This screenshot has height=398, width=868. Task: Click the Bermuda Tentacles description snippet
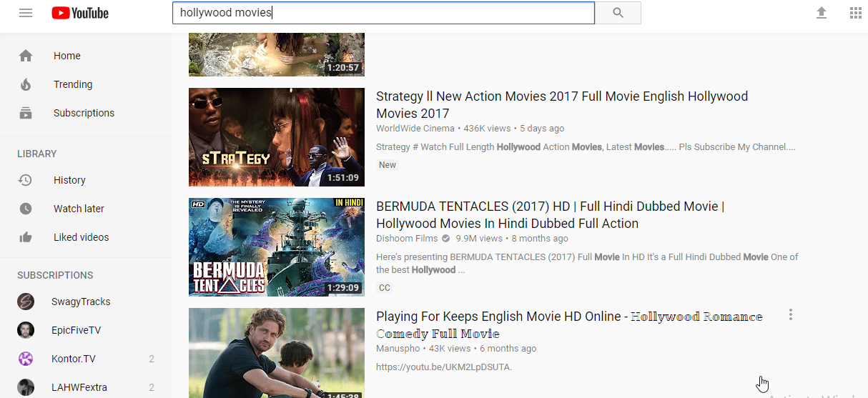(587, 264)
